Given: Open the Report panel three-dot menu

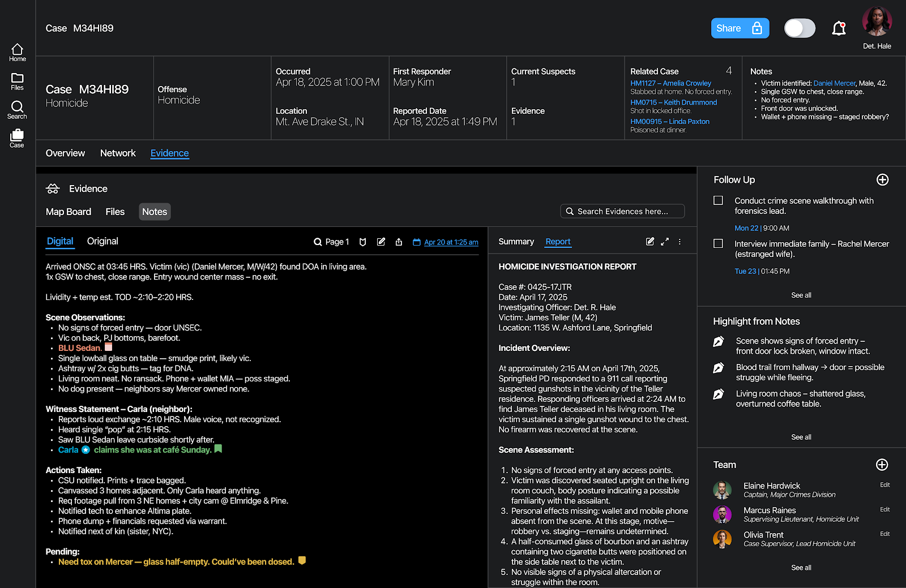Looking at the screenshot, I should (x=679, y=242).
